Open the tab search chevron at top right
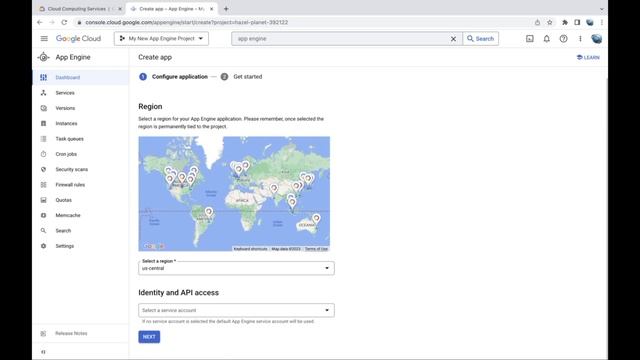The width and height of the screenshot is (640, 360). coord(601,9)
